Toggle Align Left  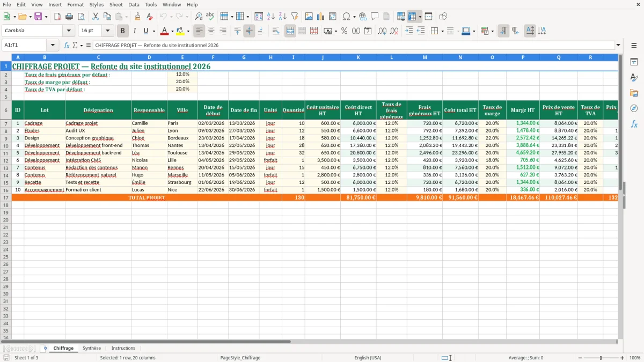pyautogui.click(x=199, y=31)
